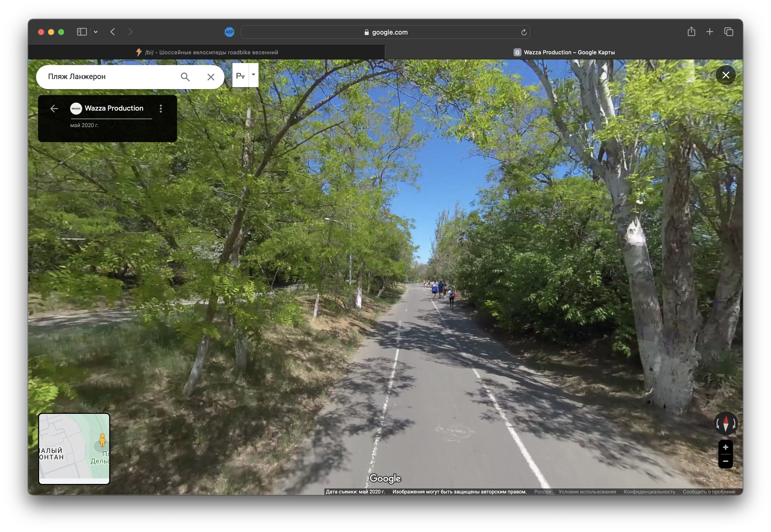Open the keyboard language dropdown arrow
Viewport: 771px width, 532px height.
[253, 75]
